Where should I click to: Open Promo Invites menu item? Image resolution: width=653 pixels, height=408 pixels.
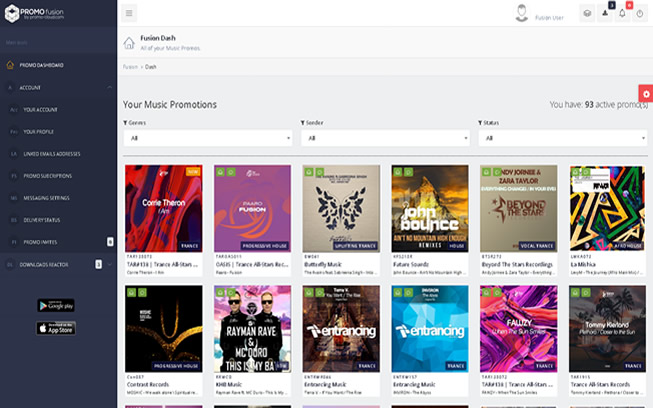(58, 242)
